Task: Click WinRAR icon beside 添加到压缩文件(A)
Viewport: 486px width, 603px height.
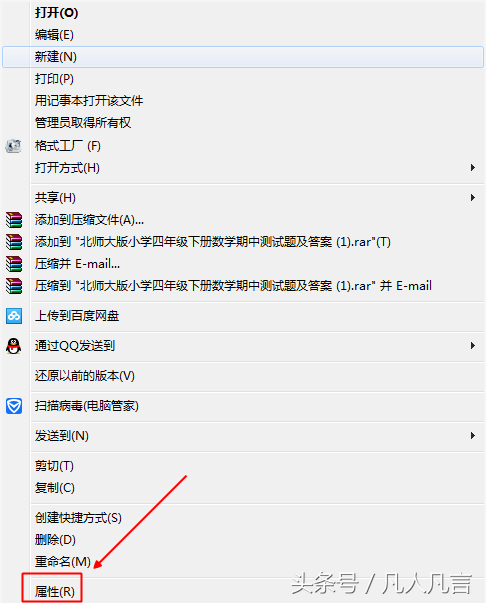Action: click(x=14, y=220)
